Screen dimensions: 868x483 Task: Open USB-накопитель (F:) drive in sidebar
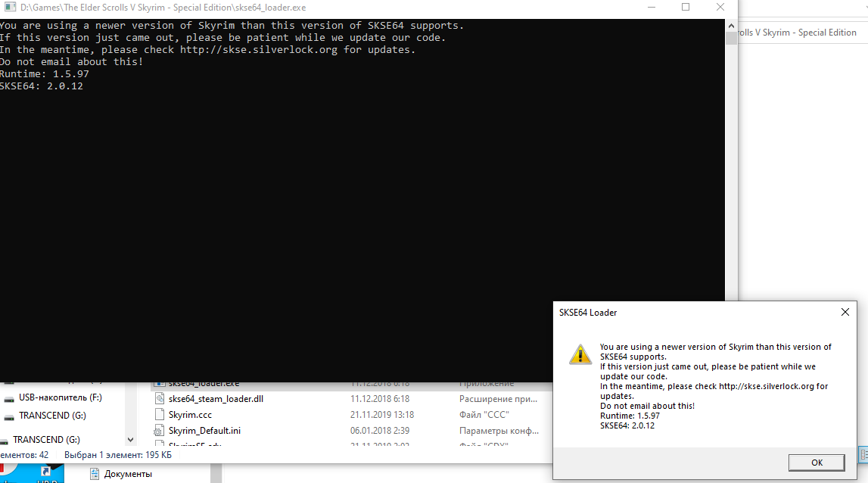[x=60, y=397]
